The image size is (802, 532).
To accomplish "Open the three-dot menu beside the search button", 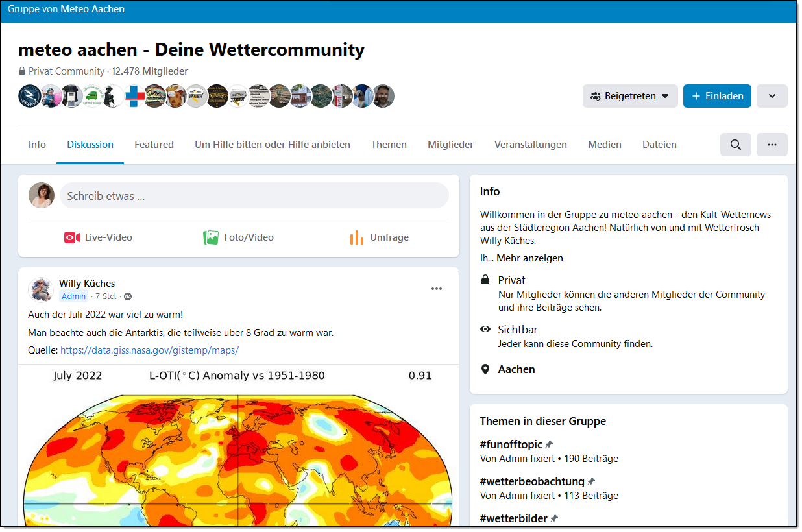I will (x=772, y=145).
